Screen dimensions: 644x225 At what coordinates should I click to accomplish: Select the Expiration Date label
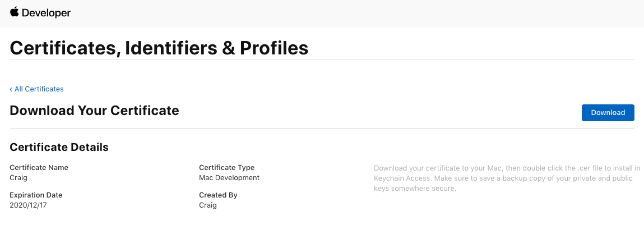point(36,195)
